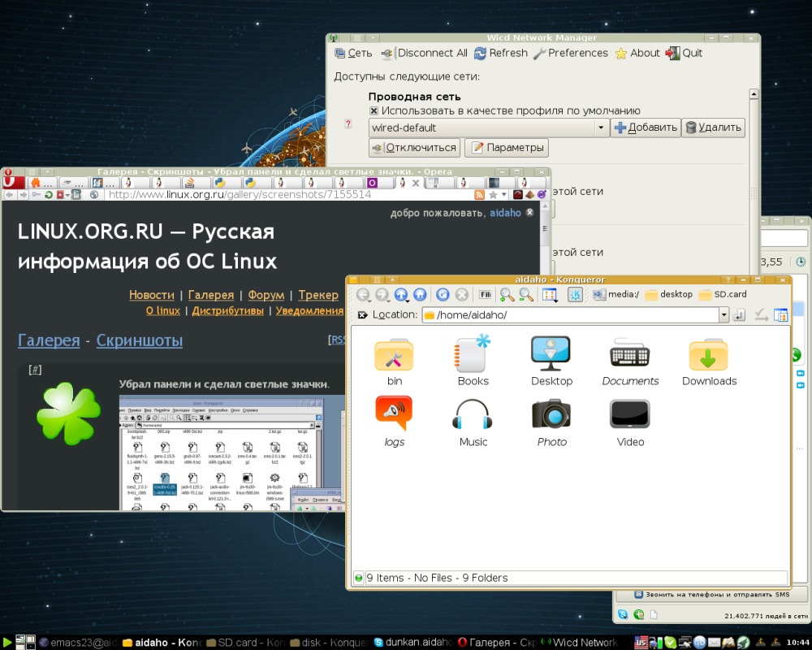The width and height of the screenshot is (812, 650).
Task: Switch to emacs23 taskbar entry
Action: pyautogui.click(x=79, y=643)
